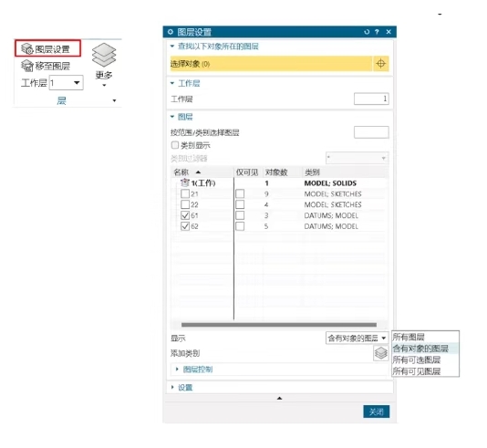Screen dimensions: 487x448
Task: Click the select object crosshair icon
Action: point(381,64)
